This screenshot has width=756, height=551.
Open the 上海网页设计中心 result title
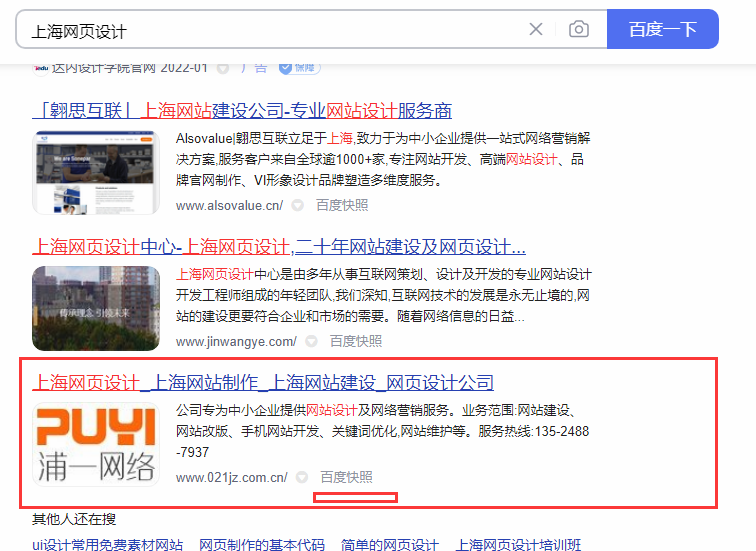[279, 247]
